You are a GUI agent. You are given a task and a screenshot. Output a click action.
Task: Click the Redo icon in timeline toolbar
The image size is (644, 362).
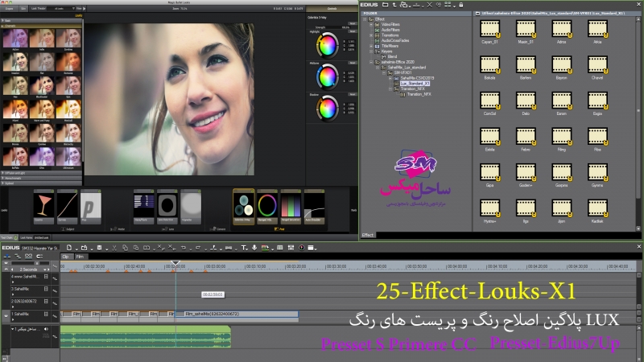[x=198, y=248]
